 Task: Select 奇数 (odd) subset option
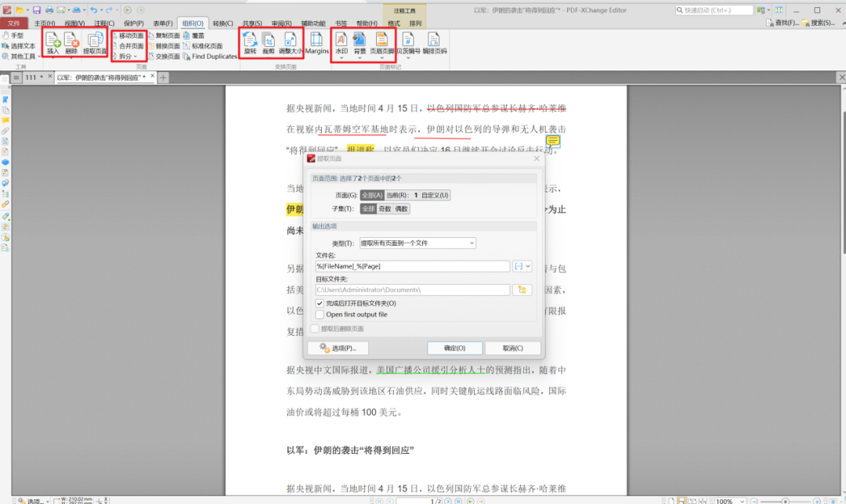pos(385,209)
